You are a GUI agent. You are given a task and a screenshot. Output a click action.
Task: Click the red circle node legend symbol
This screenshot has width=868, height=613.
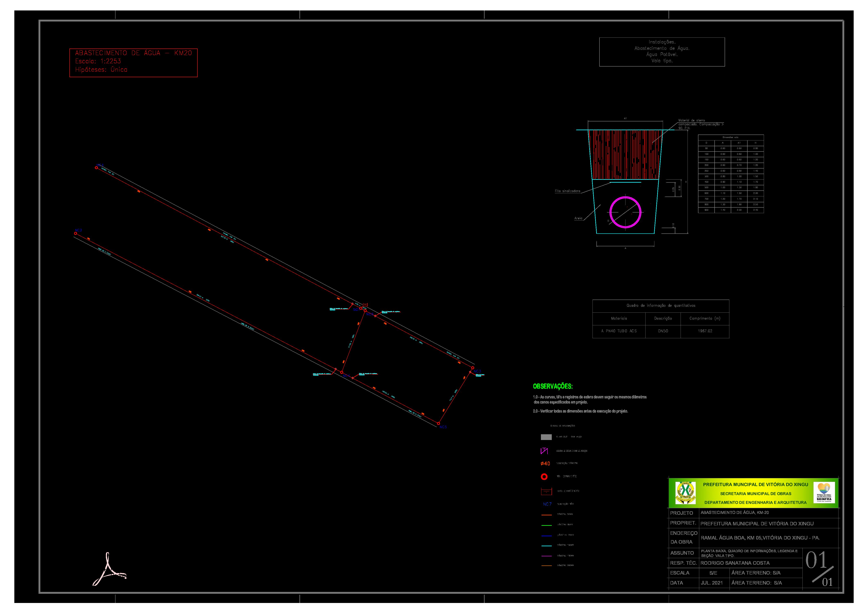click(544, 477)
